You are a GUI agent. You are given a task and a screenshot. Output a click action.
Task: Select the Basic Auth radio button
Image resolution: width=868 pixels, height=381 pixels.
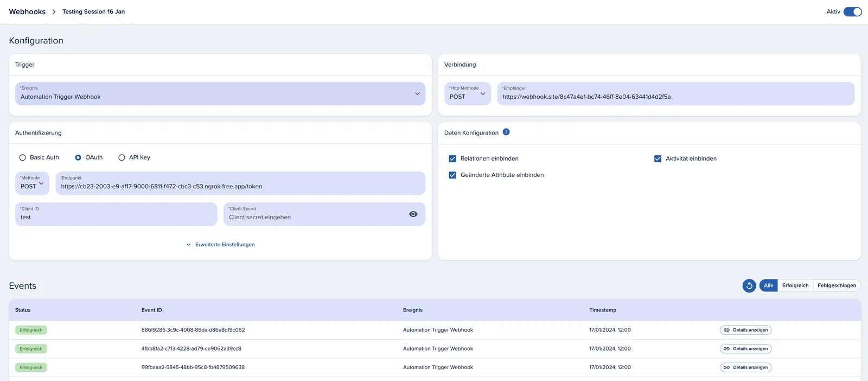(x=23, y=157)
